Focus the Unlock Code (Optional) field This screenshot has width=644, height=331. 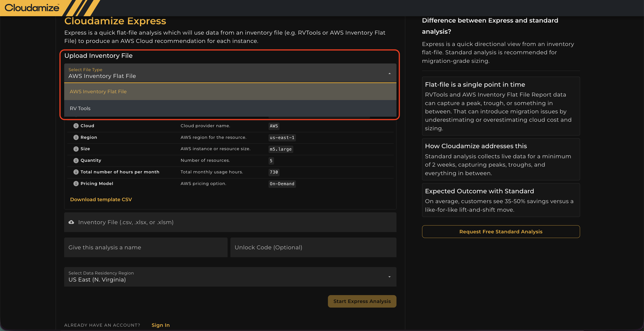[313, 247]
